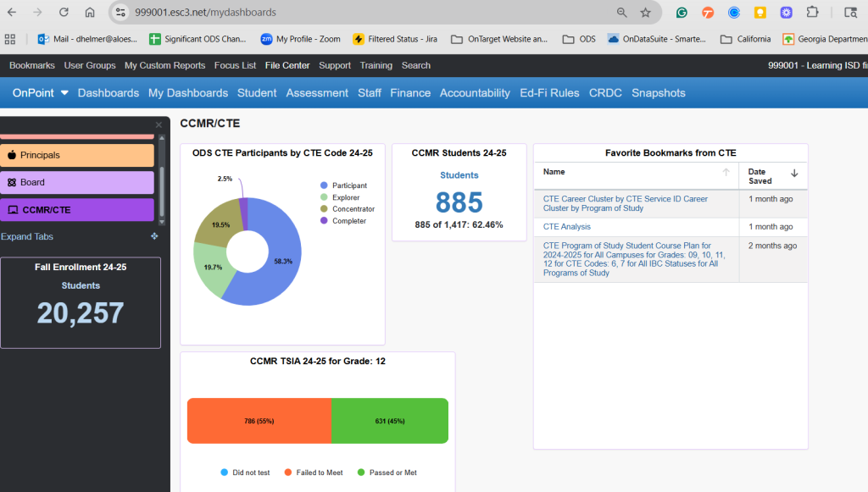Sort bookmarks by the Name column arrow
The height and width of the screenshot is (492, 868).
[726, 172]
